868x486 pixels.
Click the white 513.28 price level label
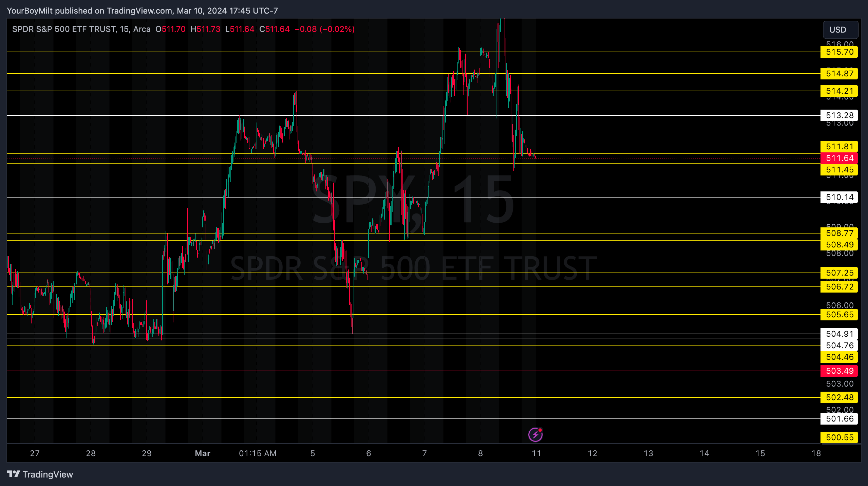click(x=839, y=115)
